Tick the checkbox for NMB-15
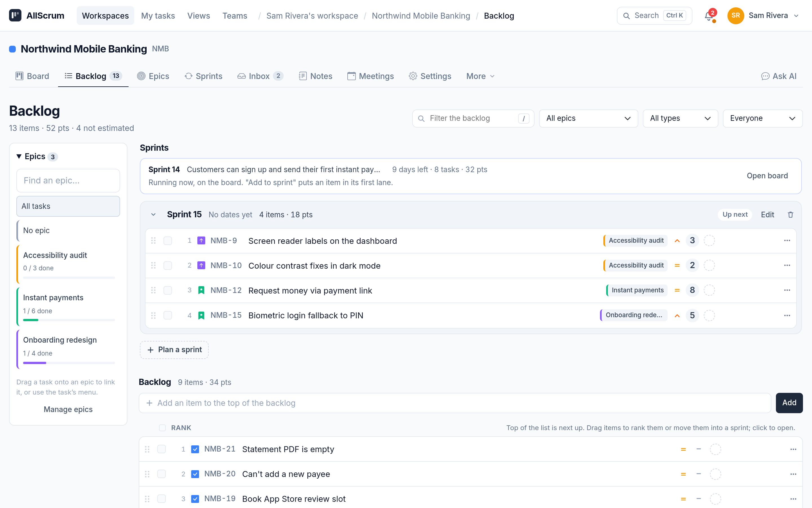812x508 pixels. coord(168,316)
